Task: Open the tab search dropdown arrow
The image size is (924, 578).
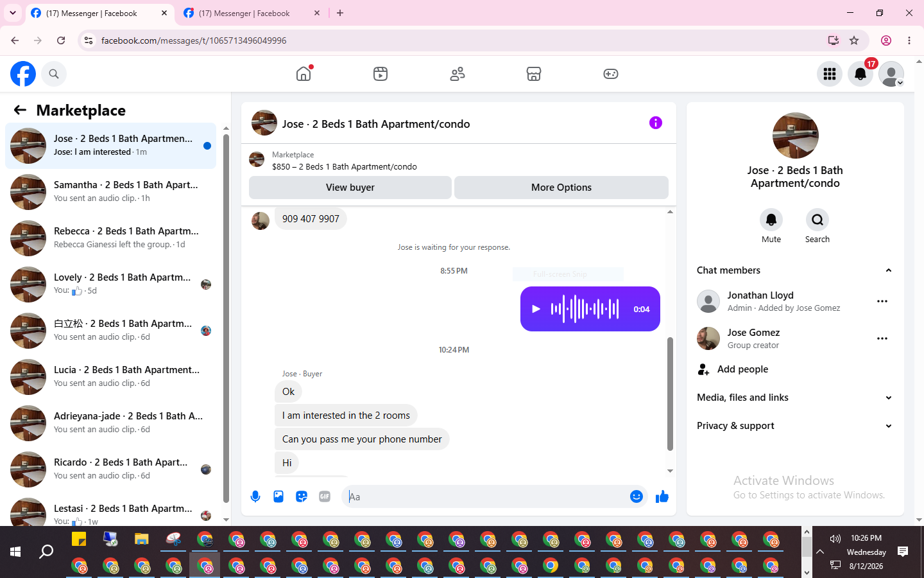Action: pyautogui.click(x=13, y=13)
